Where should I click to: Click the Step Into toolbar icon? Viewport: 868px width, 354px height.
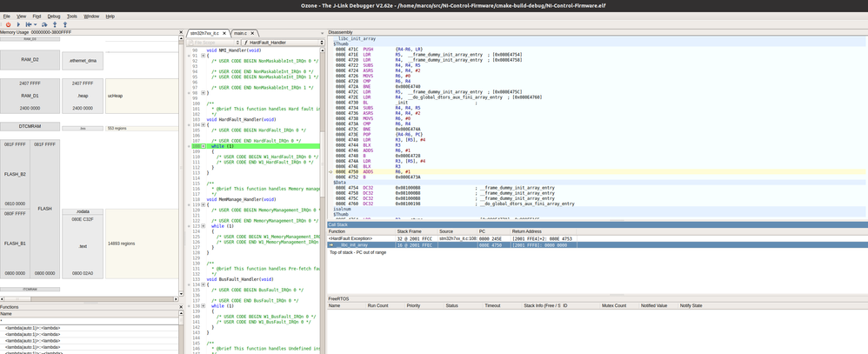click(55, 24)
